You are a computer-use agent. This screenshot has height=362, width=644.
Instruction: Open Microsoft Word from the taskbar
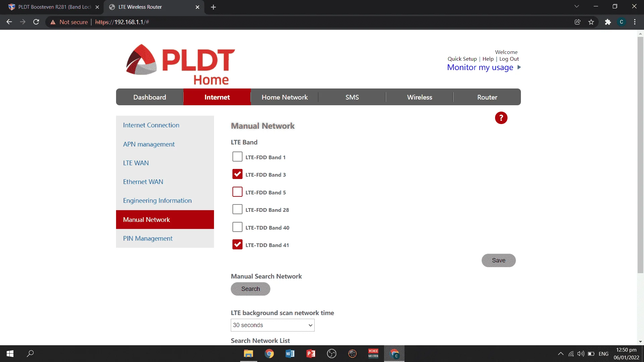[290, 354]
